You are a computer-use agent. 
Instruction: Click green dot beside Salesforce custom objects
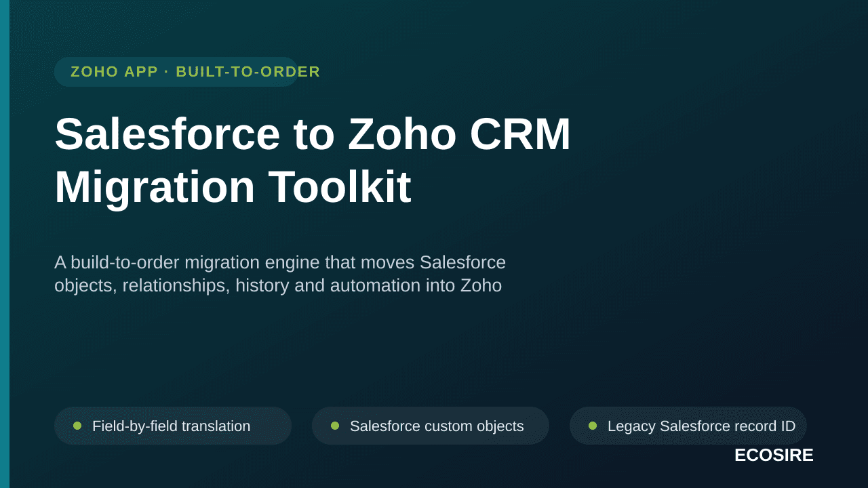[x=335, y=426]
